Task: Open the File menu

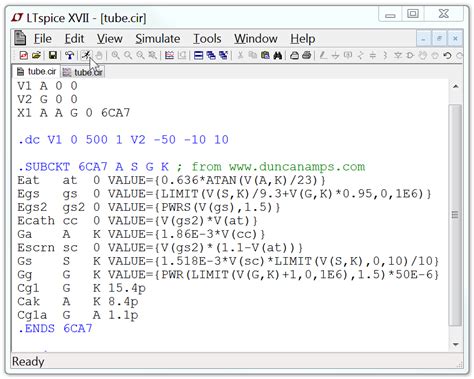Action: [43, 39]
